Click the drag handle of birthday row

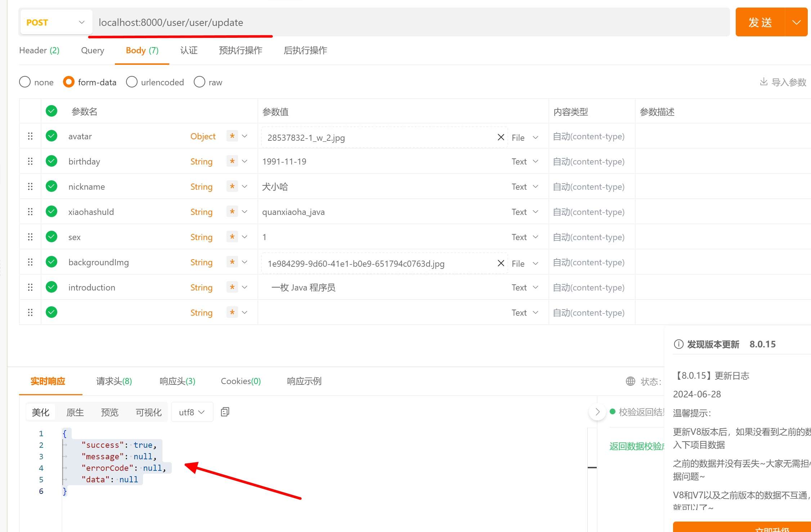point(30,161)
